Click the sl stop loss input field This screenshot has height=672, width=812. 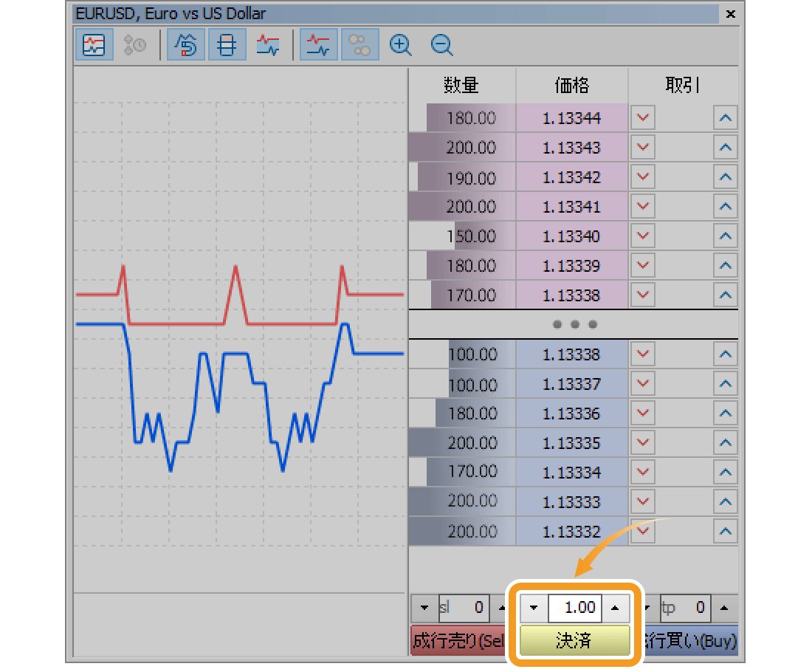click(464, 608)
